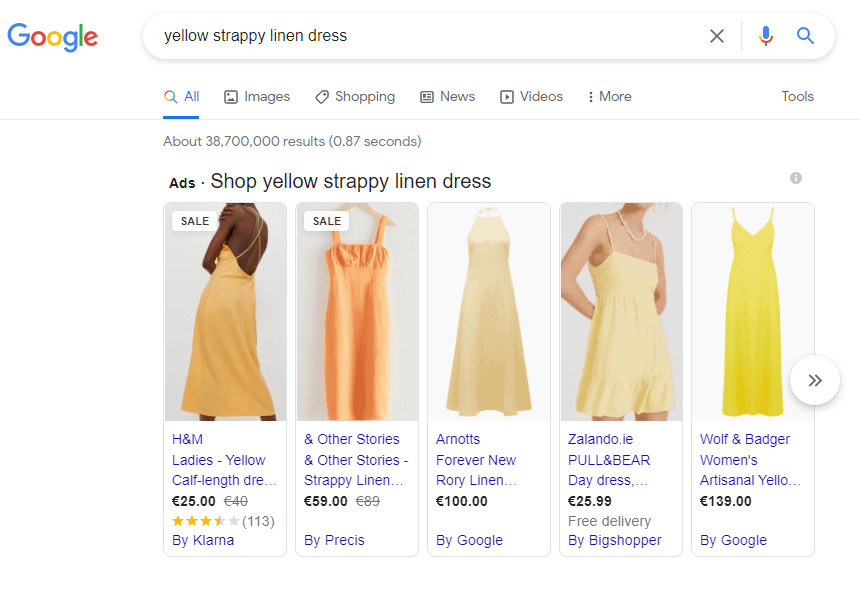This screenshot has width=861, height=596.
Task: Click the By Klarna link
Action: point(203,541)
